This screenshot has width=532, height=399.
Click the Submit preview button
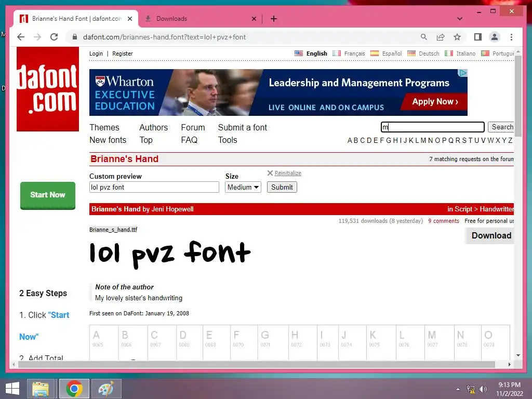(282, 187)
